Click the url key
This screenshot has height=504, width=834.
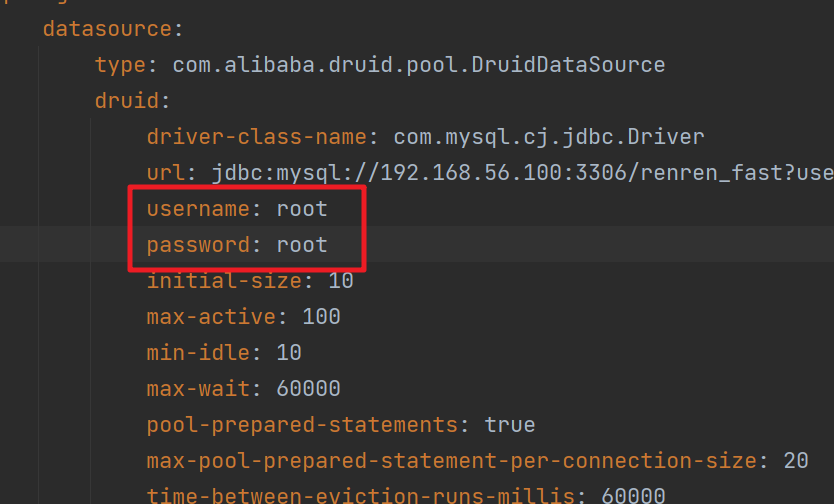166,173
